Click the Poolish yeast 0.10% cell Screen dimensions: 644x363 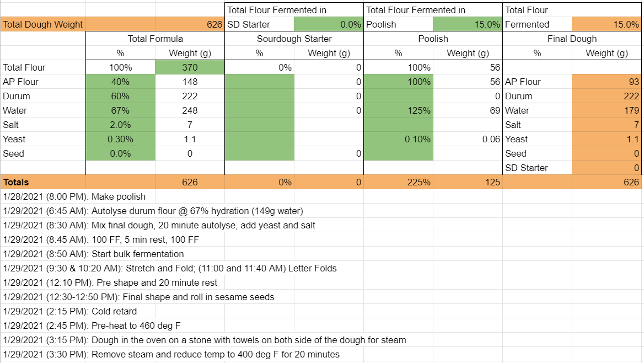coord(398,139)
